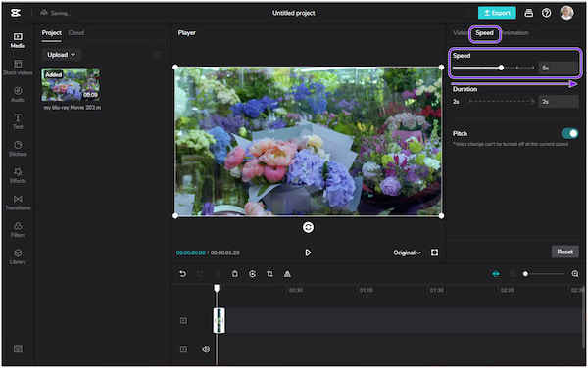Open the Media panel in sidebar
The width and height of the screenshot is (588, 368).
coord(18,40)
